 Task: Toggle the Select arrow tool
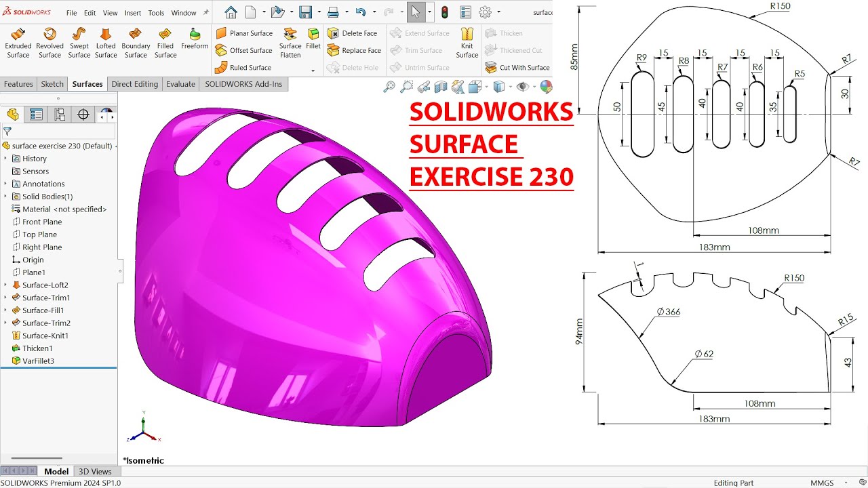(x=415, y=12)
